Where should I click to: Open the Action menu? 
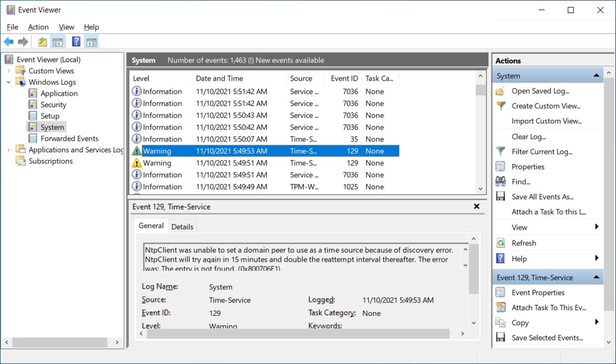coord(38,27)
